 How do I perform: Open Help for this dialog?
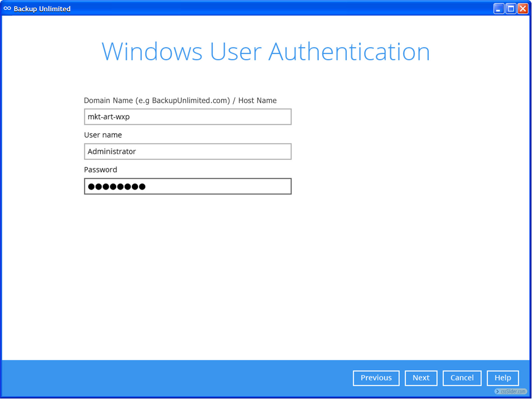pos(502,378)
